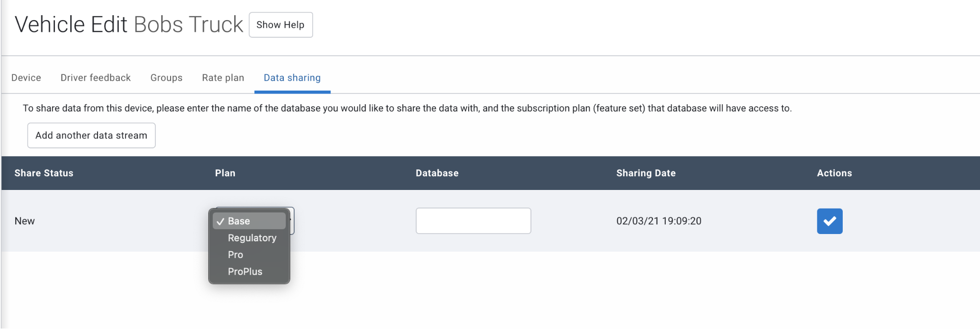Click the Actions column header

click(x=834, y=173)
